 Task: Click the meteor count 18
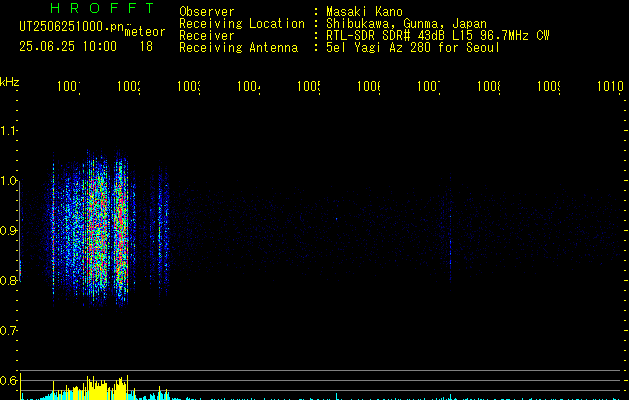[x=146, y=47]
